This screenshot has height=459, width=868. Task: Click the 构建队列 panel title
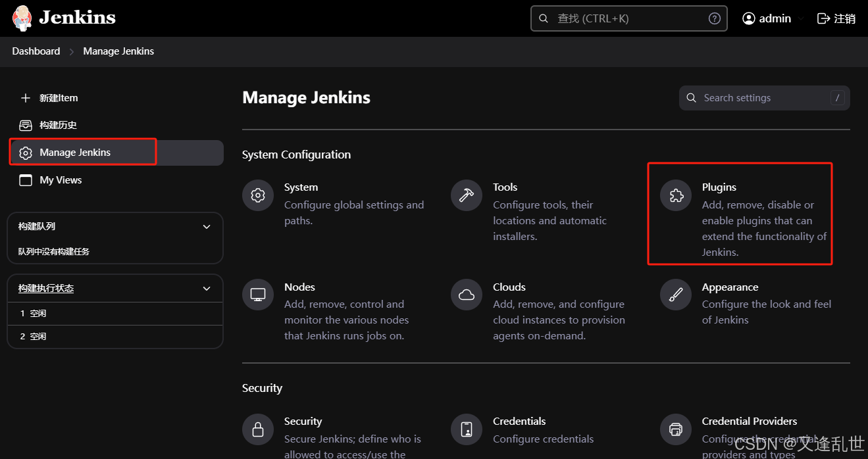(37, 226)
